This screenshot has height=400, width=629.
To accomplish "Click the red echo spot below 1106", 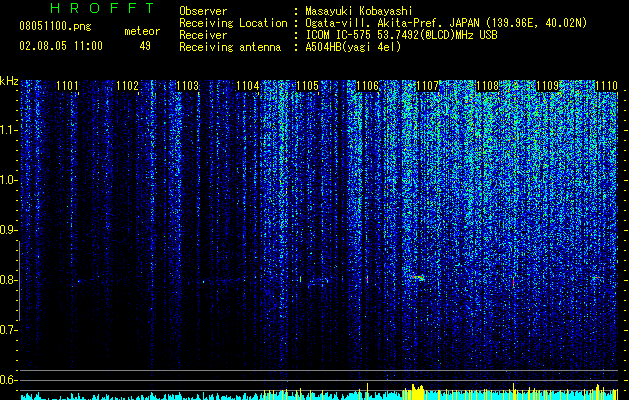I will 367,278.
